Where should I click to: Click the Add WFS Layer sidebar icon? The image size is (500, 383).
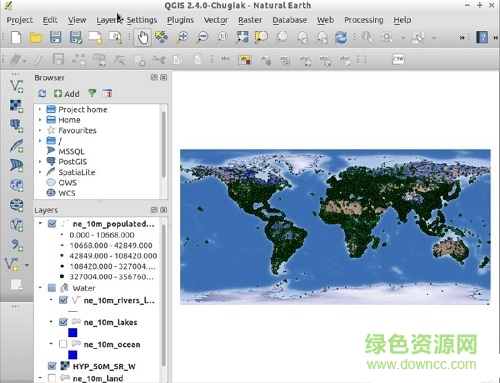[x=16, y=225]
